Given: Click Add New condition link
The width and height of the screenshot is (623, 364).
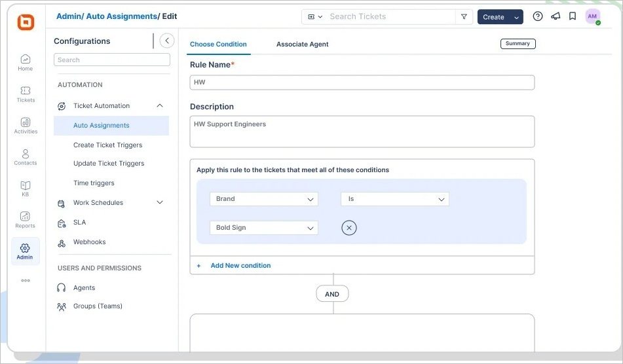Looking at the screenshot, I should [x=240, y=266].
